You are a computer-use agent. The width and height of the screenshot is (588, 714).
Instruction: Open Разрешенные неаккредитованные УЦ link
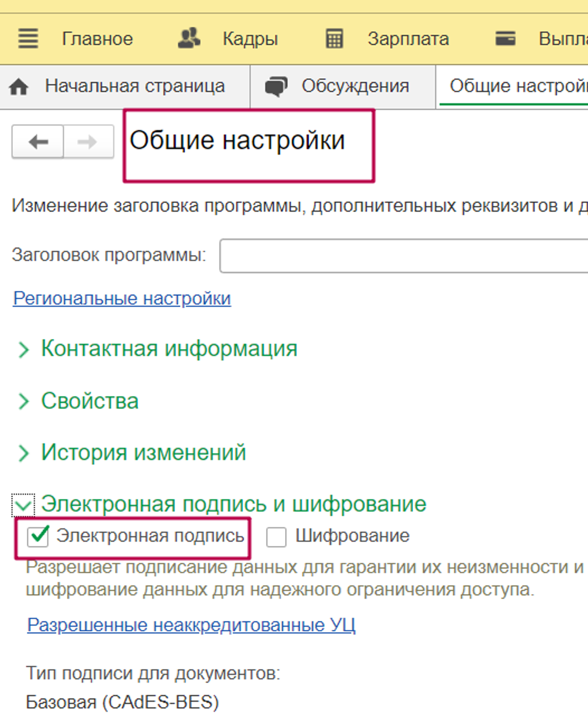pos(191,624)
